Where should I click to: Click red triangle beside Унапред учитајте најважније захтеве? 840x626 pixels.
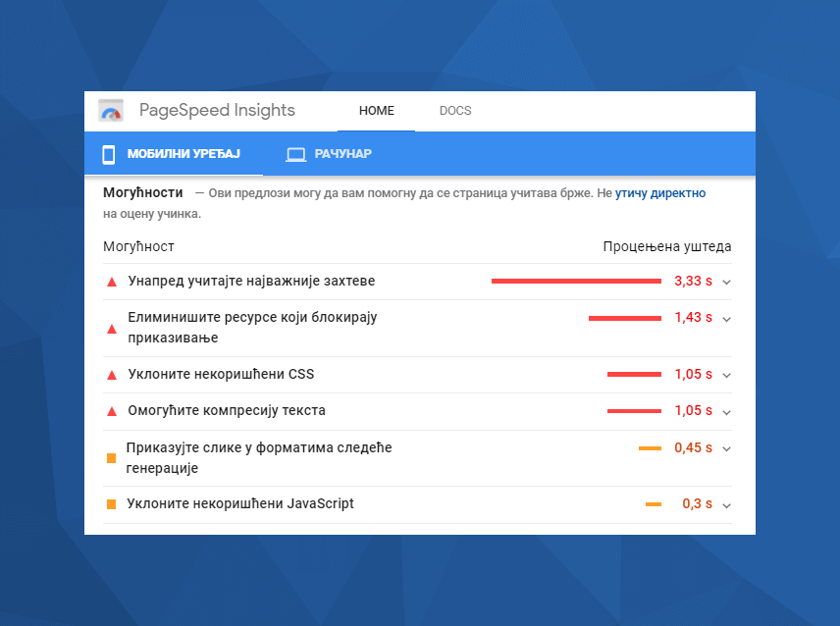(111, 282)
